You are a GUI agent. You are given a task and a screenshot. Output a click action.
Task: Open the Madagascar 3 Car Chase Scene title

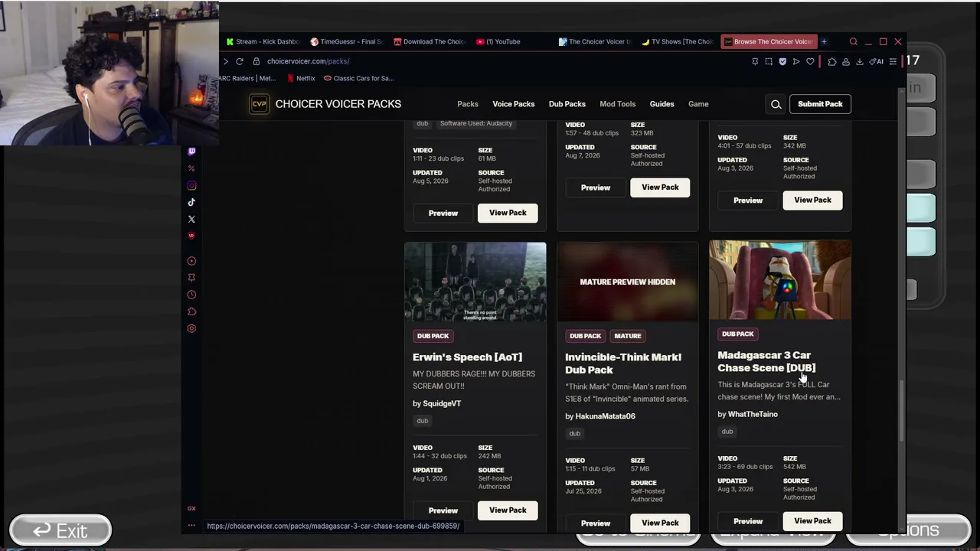click(x=766, y=361)
